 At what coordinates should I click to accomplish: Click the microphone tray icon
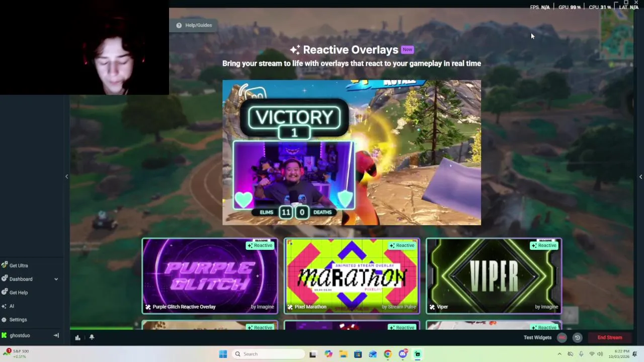click(581, 354)
